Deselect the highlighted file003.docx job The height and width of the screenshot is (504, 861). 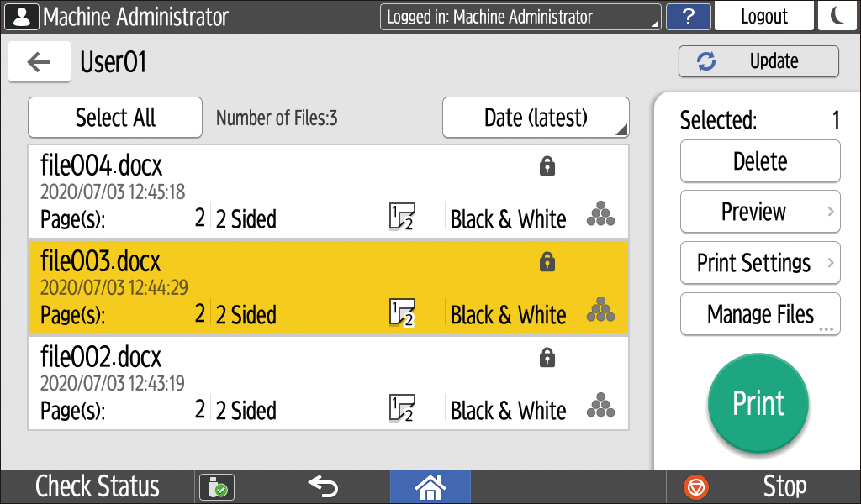252,287
